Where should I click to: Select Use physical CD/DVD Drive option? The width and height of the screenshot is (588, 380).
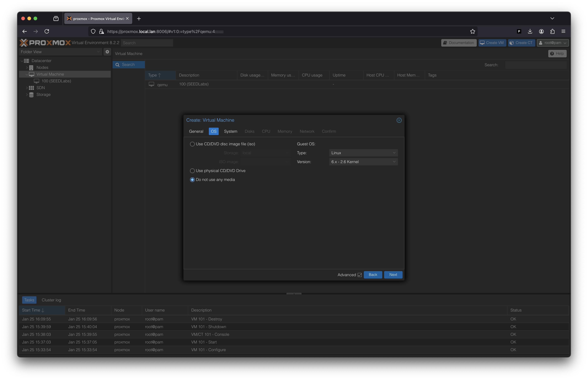tap(192, 171)
